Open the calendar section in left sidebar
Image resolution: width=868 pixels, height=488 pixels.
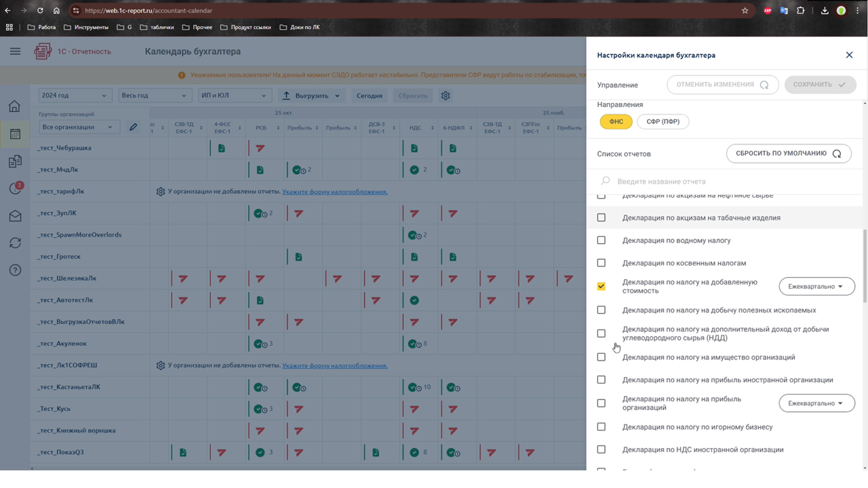[15, 134]
